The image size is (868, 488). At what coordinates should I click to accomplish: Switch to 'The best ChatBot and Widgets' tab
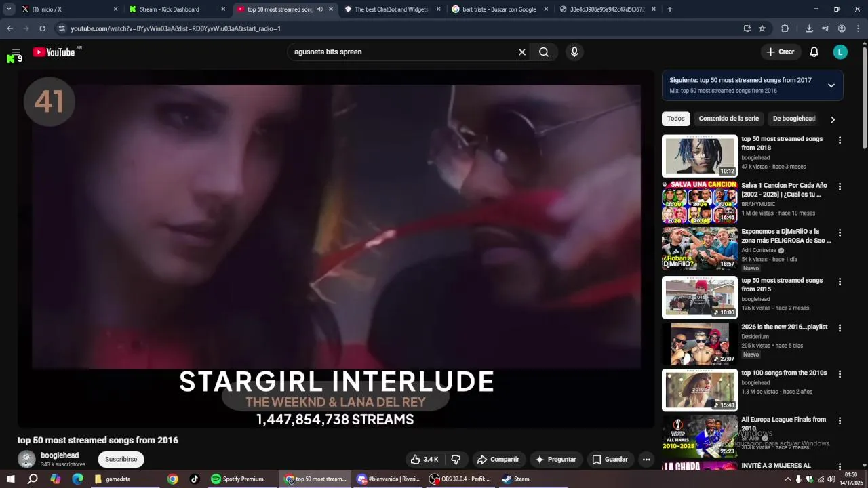click(x=393, y=9)
